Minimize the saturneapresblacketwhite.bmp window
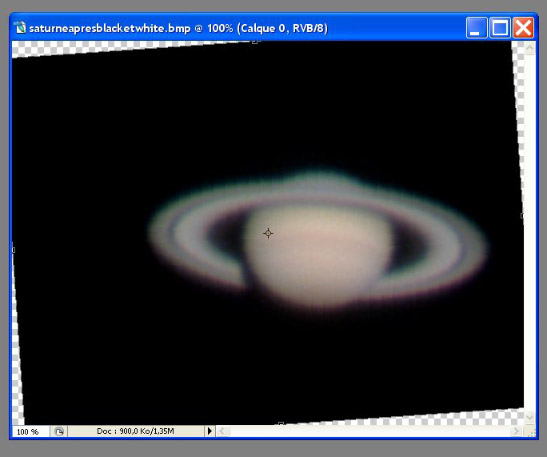This screenshot has width=547, height=457. click(476, 28)
